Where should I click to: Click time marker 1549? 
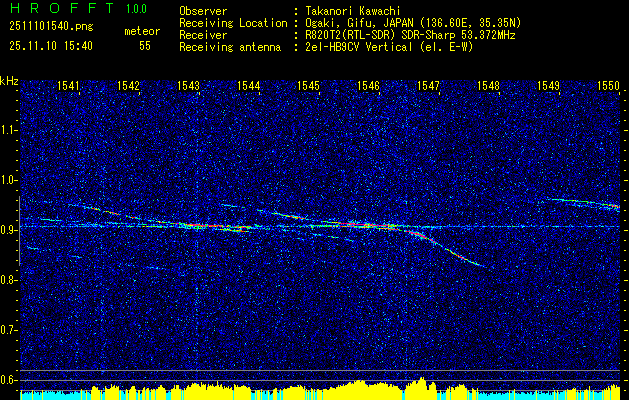(x=548, y=85)
